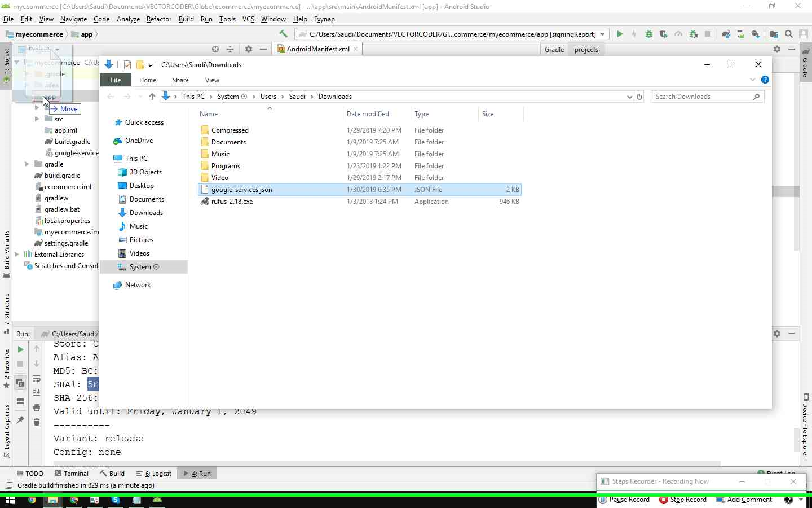This screenshot has height=508, width=812.
Task: Open Customize Quick Access Toolbar dropdown in Explorer
Action: [x=150, y=65]
